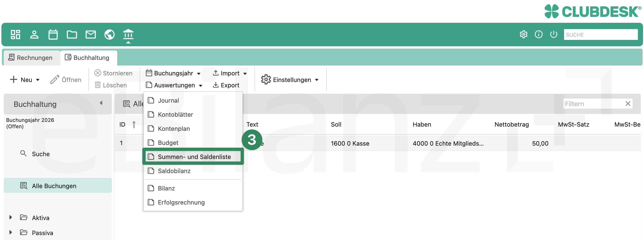Click the info circle icon

(538, 35)
